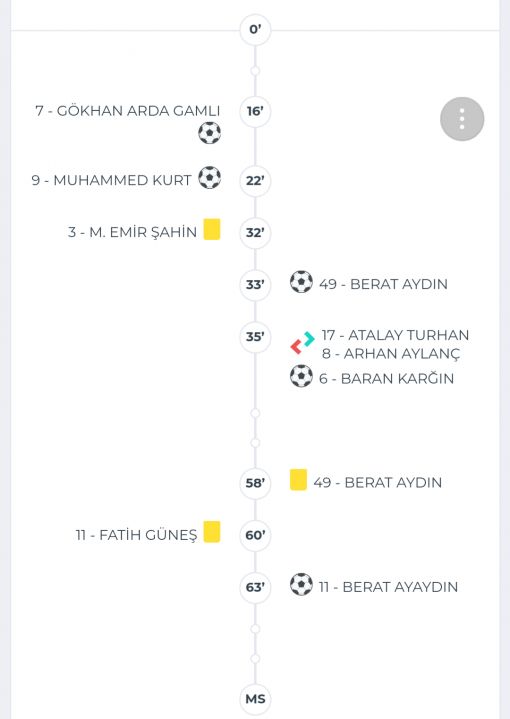The height and width of the screenshot is (719, 510).
Task: Select the 35' timeline marker
Action: (255, 337)
